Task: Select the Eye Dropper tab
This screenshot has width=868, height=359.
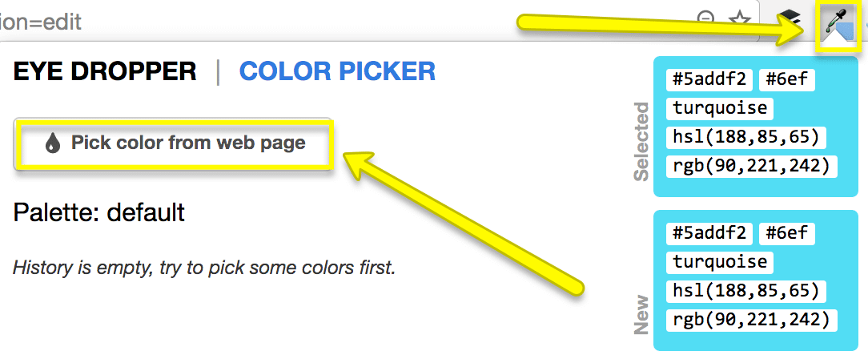Action: [105, 71]
